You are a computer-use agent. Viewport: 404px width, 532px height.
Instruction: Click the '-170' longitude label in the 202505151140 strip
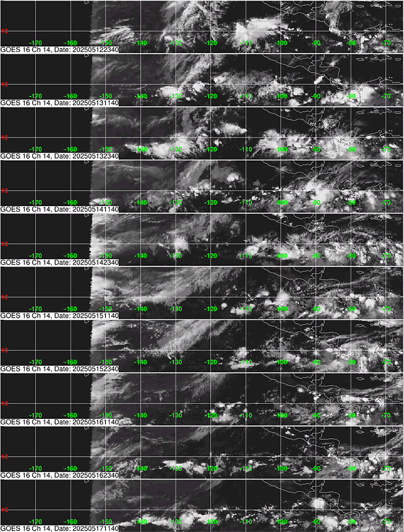pos(36,309)
